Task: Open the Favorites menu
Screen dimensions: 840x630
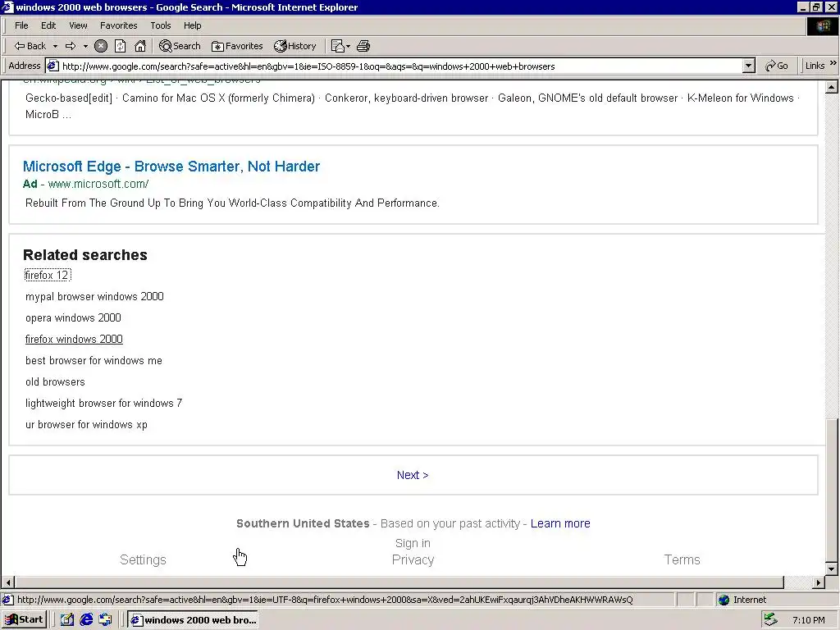Action: (118, 25)
